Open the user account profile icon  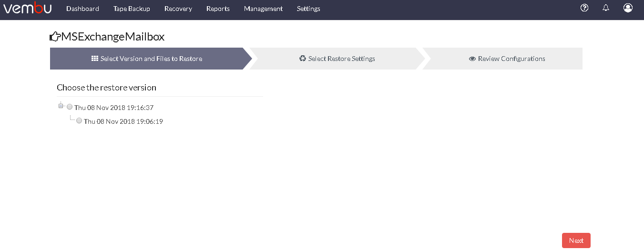pyautogui.click(x=628, y=8)
